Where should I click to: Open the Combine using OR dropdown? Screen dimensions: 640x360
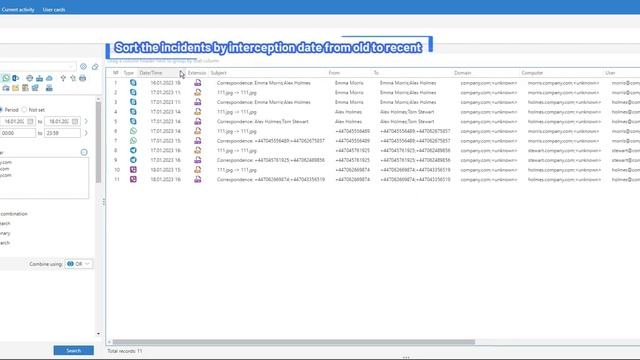(x=78, y=264)
